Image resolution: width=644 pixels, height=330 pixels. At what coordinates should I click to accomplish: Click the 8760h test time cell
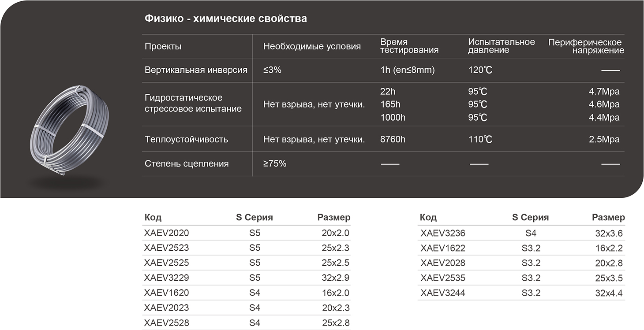click(x=393, y=140)
